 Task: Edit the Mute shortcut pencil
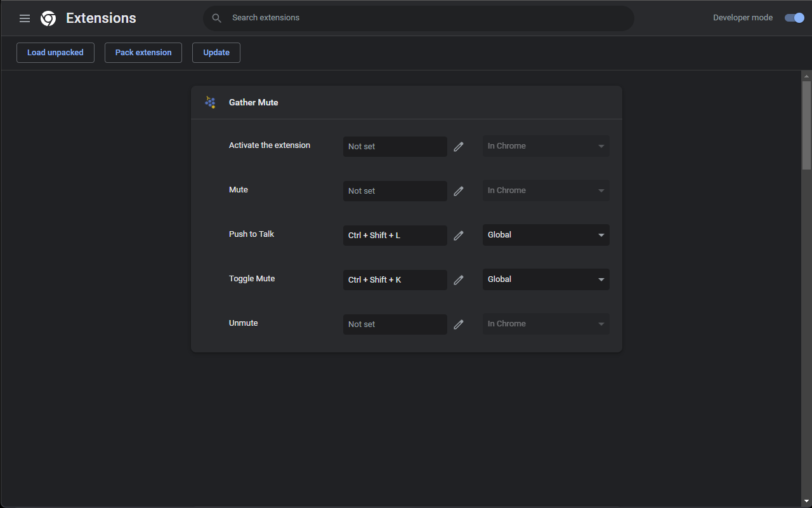459,191
